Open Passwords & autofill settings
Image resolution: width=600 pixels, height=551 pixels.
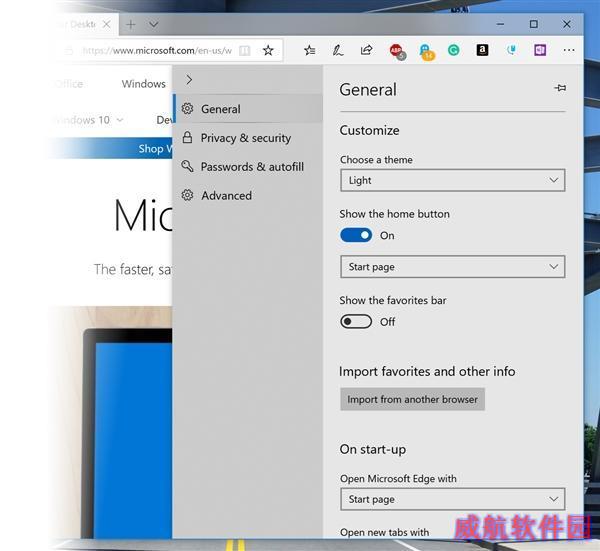tap(248, 167)
